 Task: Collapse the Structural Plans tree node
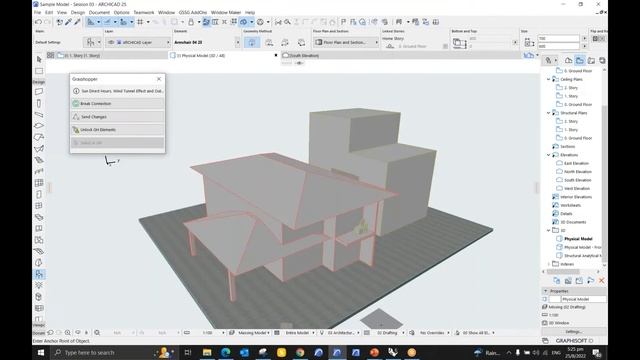point(549,113)
